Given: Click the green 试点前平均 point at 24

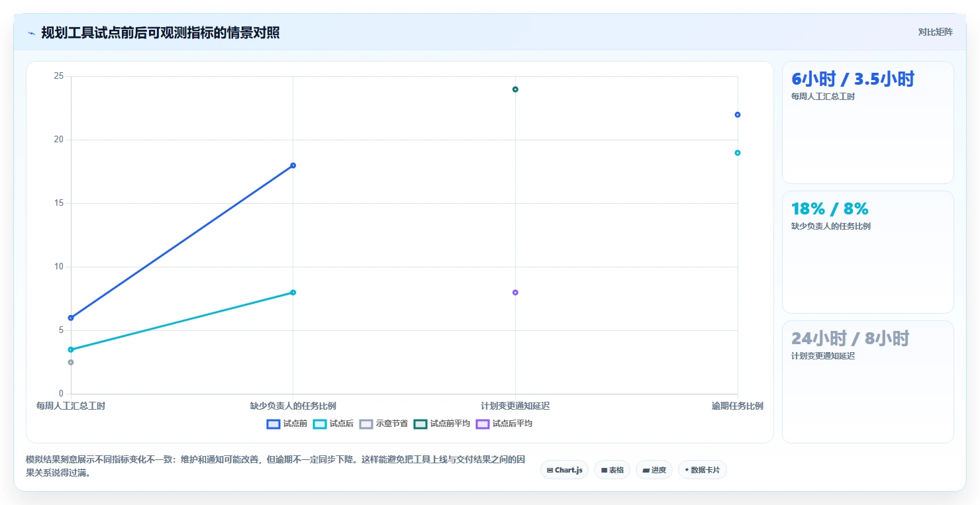Looking at the screenshot, I should 515,89.
